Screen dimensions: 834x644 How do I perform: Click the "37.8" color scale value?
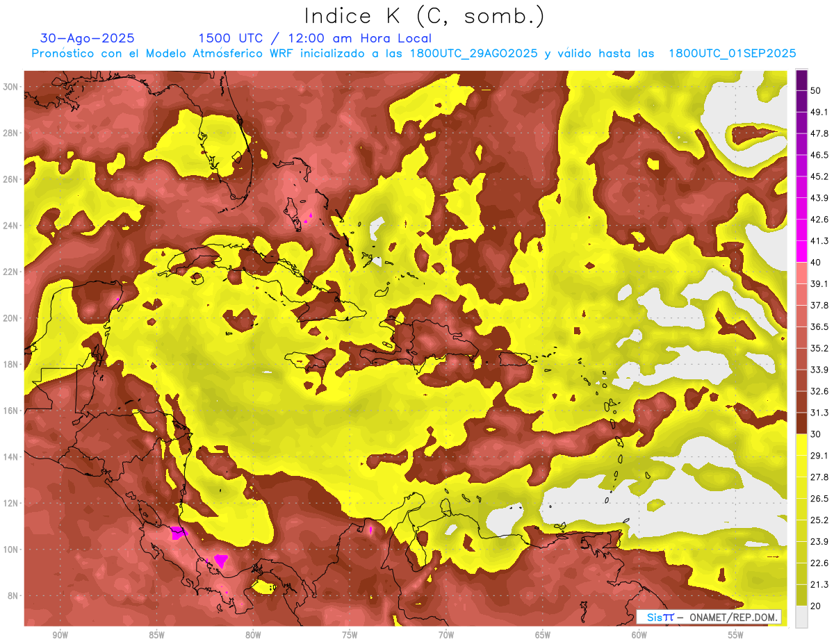[x=819, y=305]
